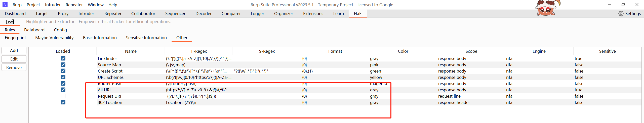Click the Add rule button

[14, 50]
